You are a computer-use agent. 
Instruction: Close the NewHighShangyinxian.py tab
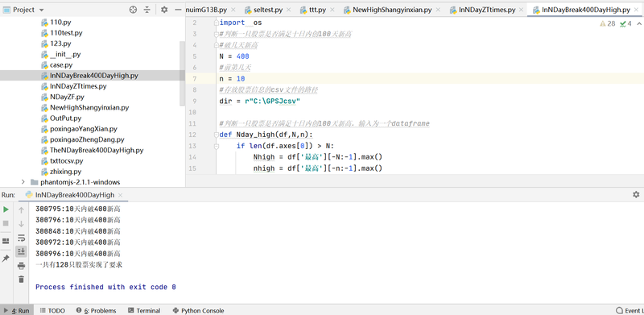coord(438,10)
